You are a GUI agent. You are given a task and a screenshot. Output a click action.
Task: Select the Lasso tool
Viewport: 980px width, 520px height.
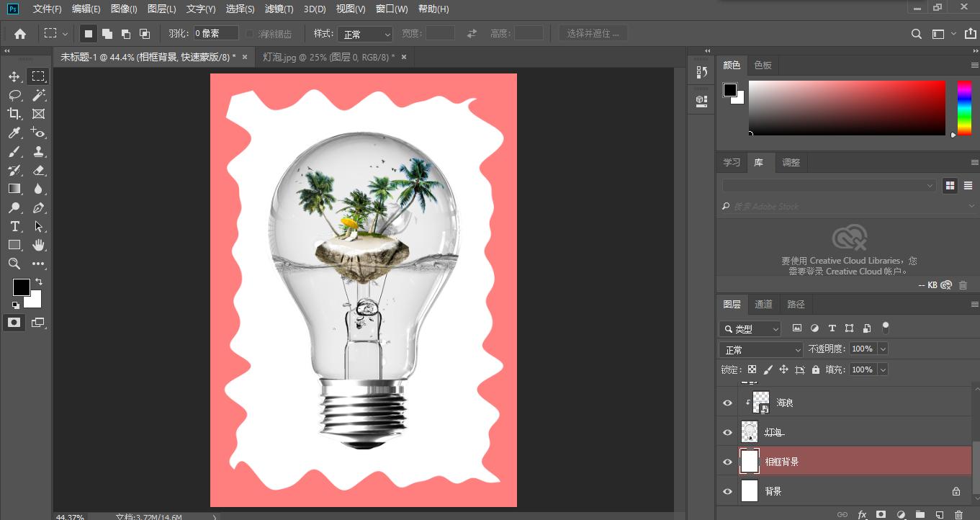14,95
